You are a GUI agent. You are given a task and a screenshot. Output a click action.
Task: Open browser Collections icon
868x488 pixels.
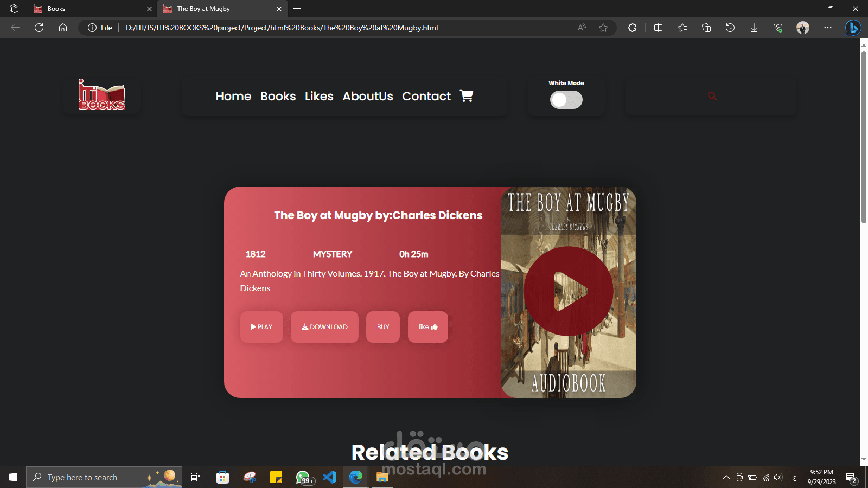(x=706, y=28)
